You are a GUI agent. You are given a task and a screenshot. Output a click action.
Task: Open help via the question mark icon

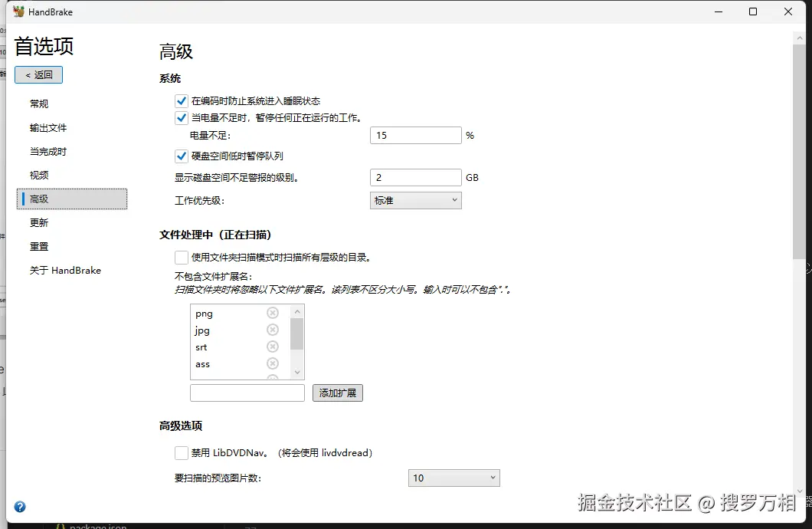(20, 507)
